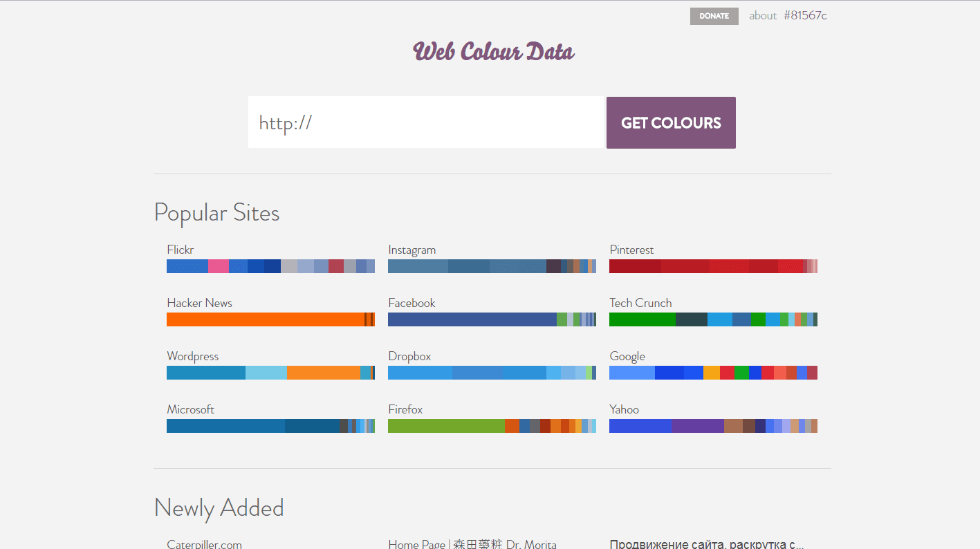Open the about link
This screenshot has width=980, height=549.
pyautogui.click(x=763, y=15)
